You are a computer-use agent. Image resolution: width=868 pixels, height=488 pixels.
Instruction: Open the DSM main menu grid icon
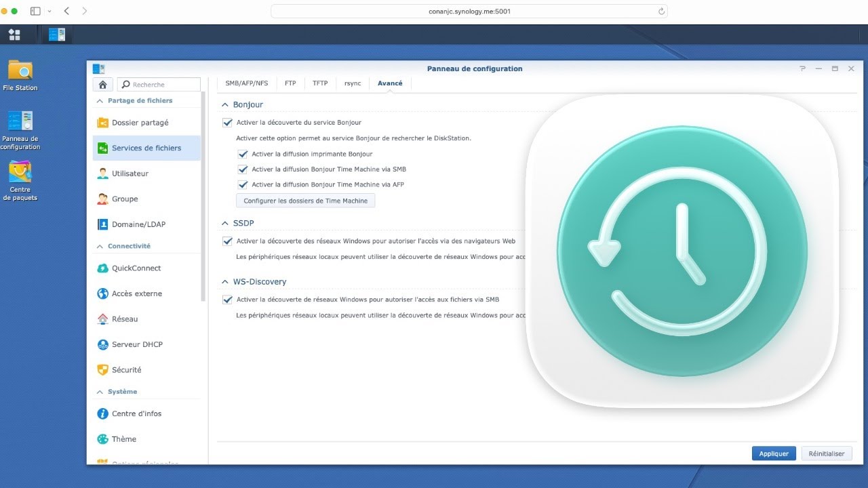(x=14, y=35)
